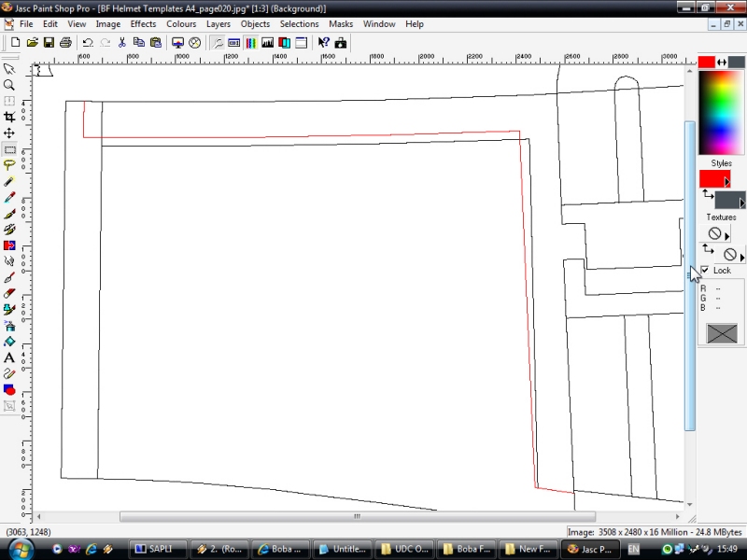Screen dimensions: 747x560
Task: Select the Magic Wand tool
Action: pyautogui.click(x=9, y=181)
